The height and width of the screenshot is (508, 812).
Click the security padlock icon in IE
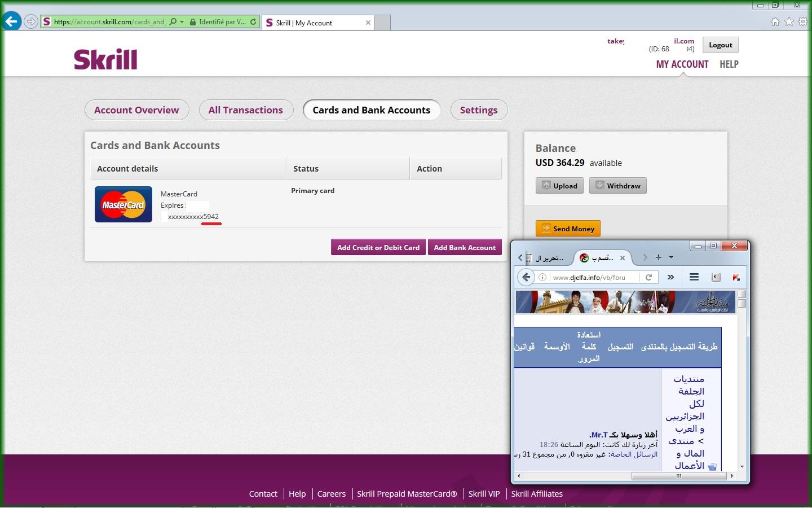coord(193,22)
